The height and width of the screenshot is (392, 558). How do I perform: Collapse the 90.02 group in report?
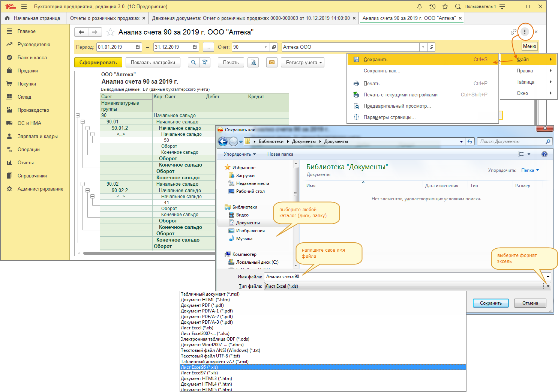tap(83, 184)
